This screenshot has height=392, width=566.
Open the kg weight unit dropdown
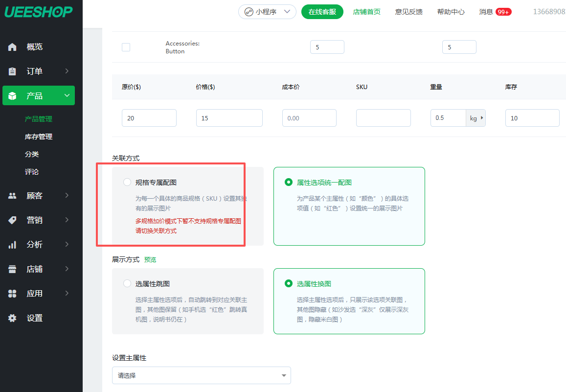point(475,118)
